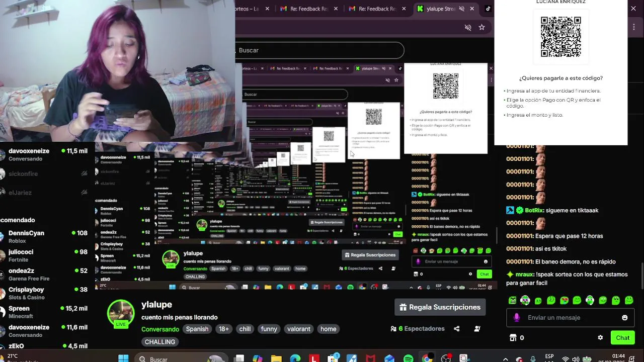This screenshot has width=644, height=362.
Task: Click the share icon next to Espectadores
Action: tap(457, 329)
